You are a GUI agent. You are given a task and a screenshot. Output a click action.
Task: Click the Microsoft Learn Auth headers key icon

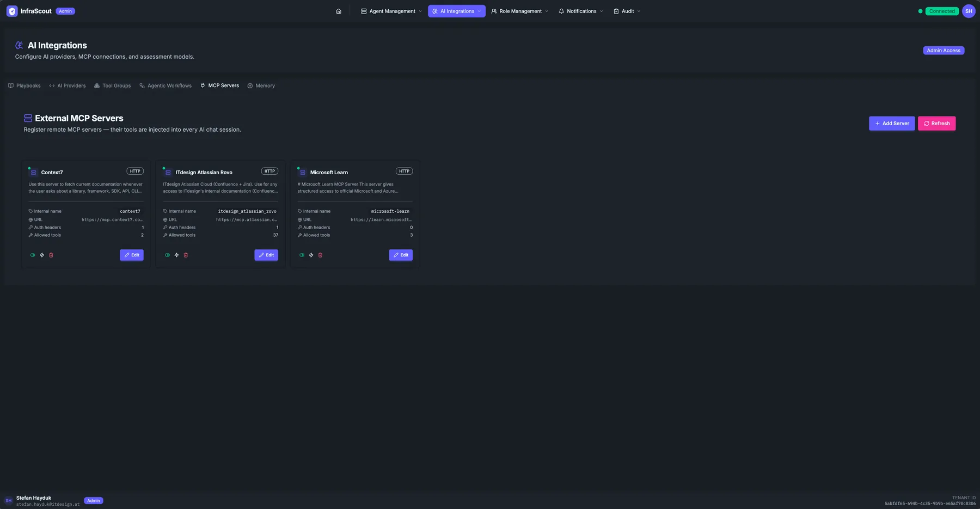coord(299,228)
